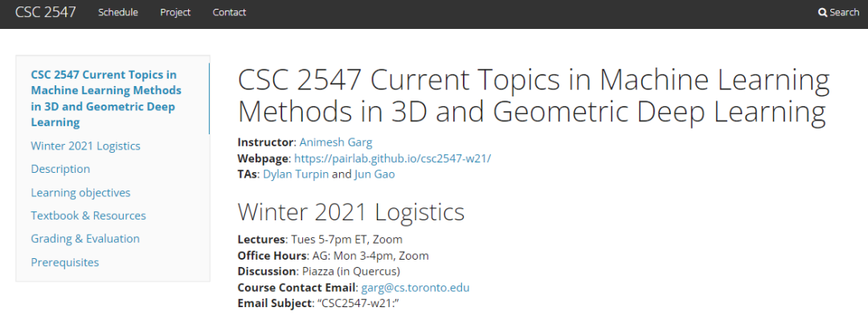Open Textbook & Resources sidebar link
Image resolution: width=868 pixels, height=316 pixels.
click(x=88, y=215)
